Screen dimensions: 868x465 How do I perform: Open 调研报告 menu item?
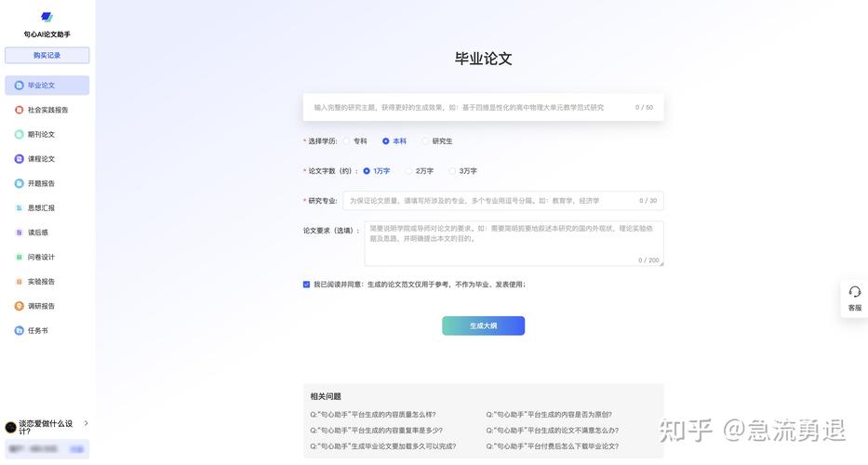pyautogui.click(x=47, y=306)
